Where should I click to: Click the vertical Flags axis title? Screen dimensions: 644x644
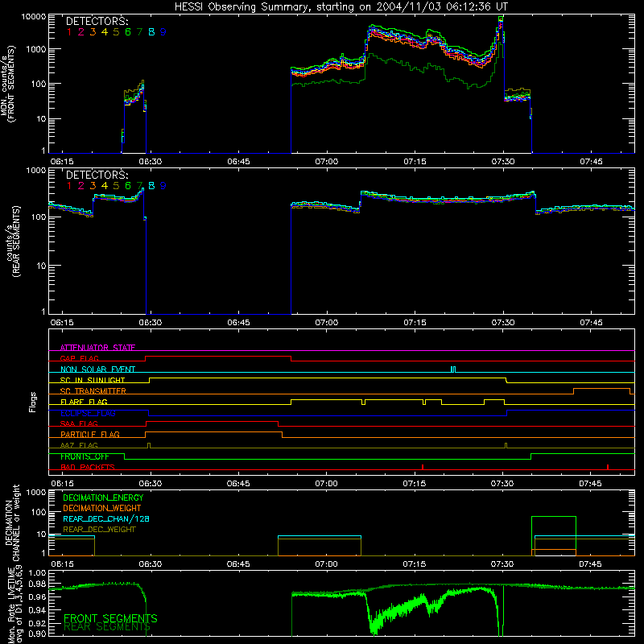(33, 402)
